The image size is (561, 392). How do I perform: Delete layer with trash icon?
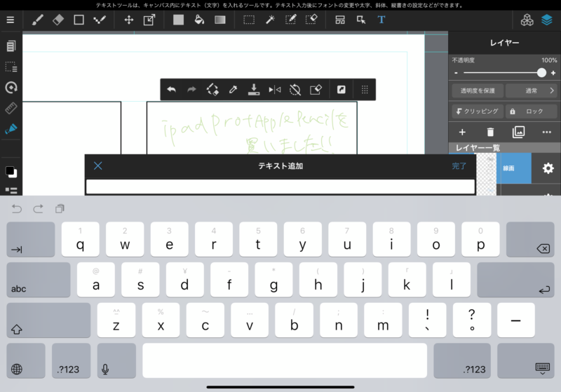pyautogui.click(x=490, y=133)
